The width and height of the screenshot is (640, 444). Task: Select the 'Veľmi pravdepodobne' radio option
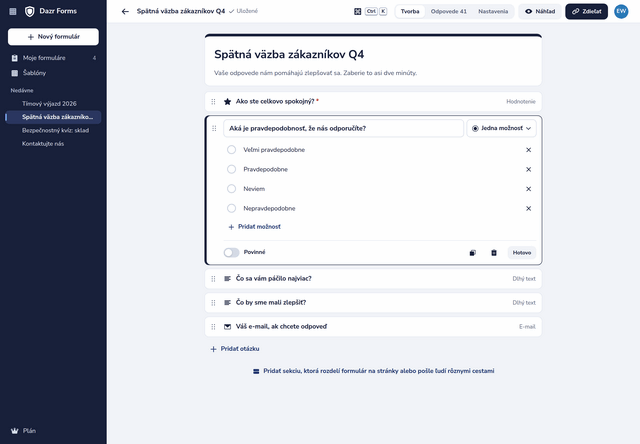pos(231,150)
